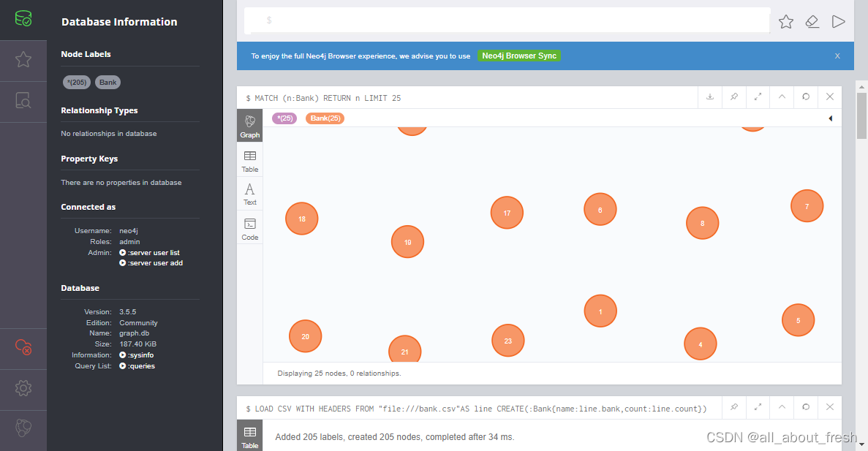
Task: Close the MATCH query frame
Action: pos(830,96)
